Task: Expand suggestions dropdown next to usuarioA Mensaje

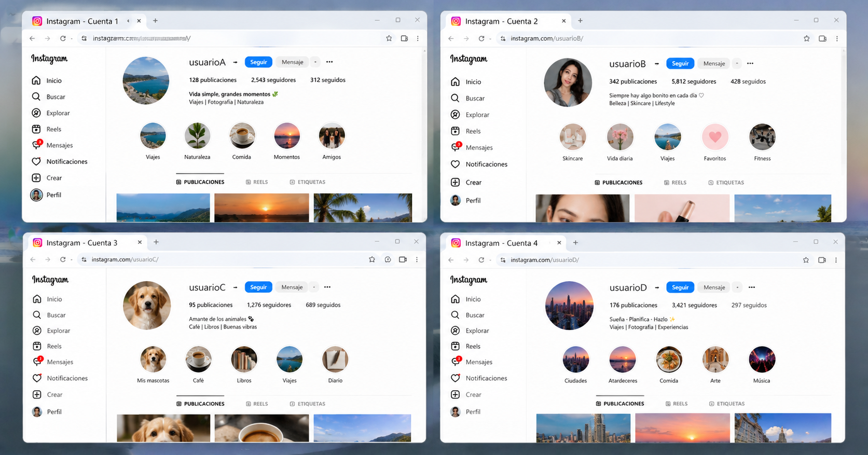Action: (315, 62)
